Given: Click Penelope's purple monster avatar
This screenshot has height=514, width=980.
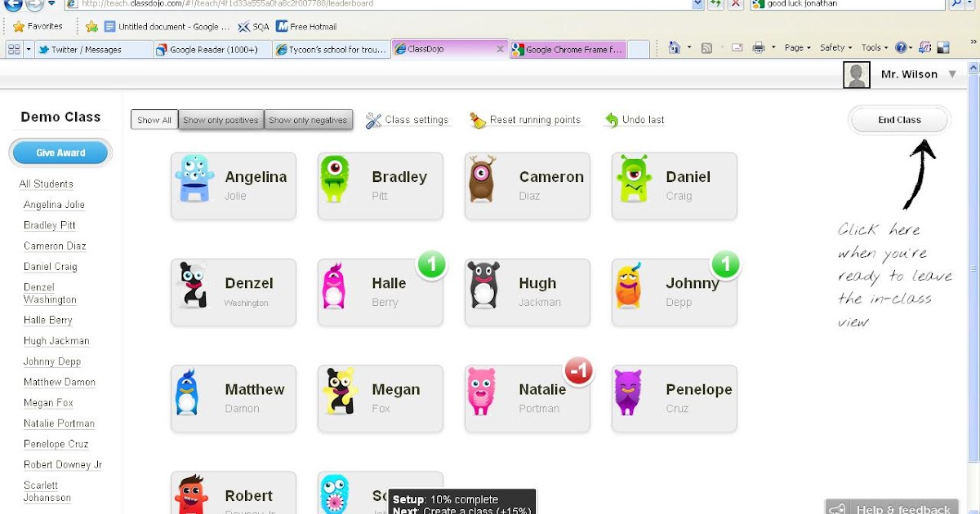Looking at the screenshot, I should coord(629,392).
